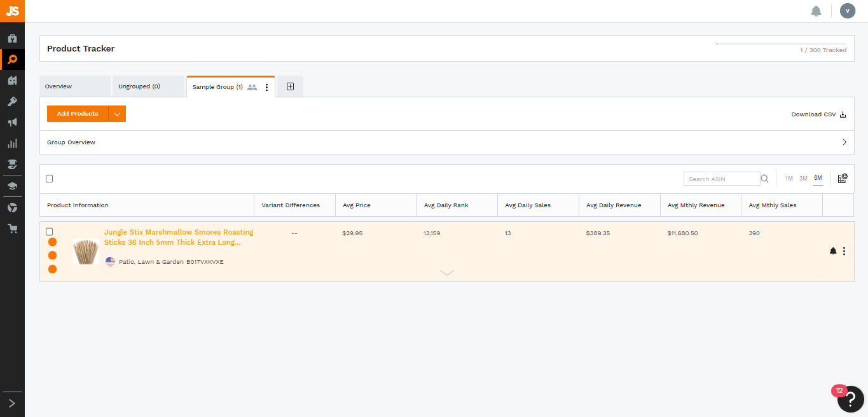The width and height of the screenshot is (868, 417).
Task: Click Patio, Lawn & Garden category text
Action: pyautogui.click(x=151, y=262)
